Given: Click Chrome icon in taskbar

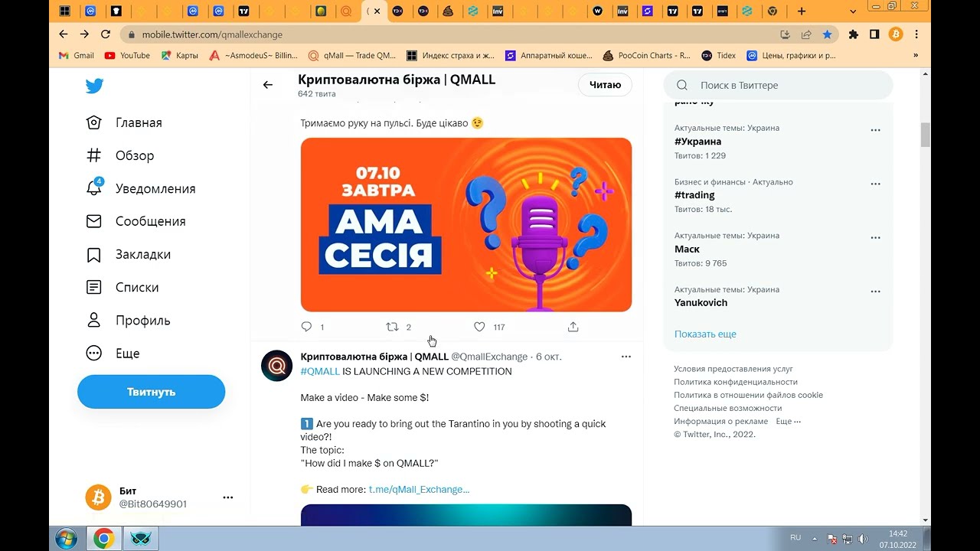Looking at the screenshot, I should [104, 539].
